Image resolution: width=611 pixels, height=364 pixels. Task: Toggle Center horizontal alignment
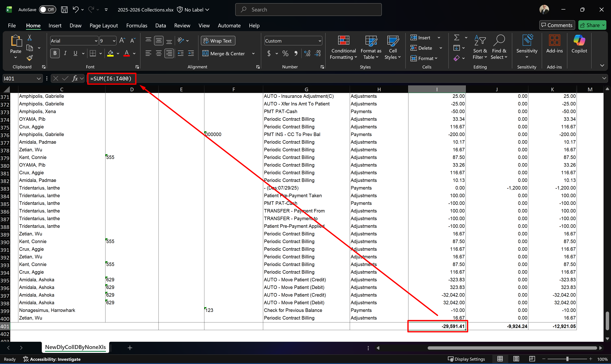[159, 53]
